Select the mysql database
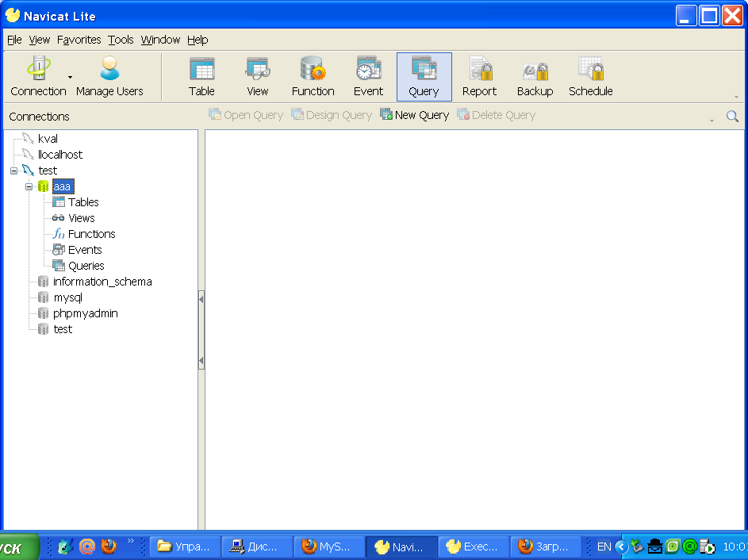 point(67,297)
